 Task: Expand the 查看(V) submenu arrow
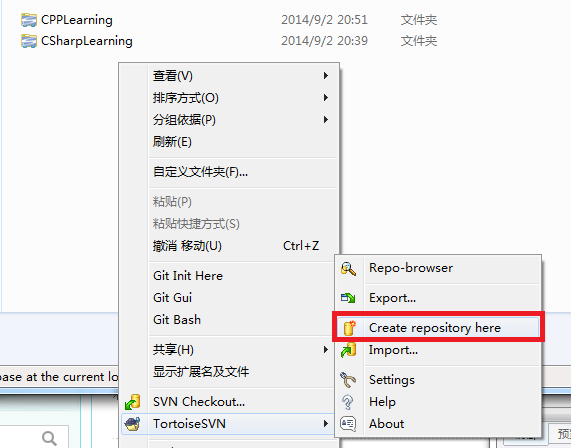coord(326,75)
